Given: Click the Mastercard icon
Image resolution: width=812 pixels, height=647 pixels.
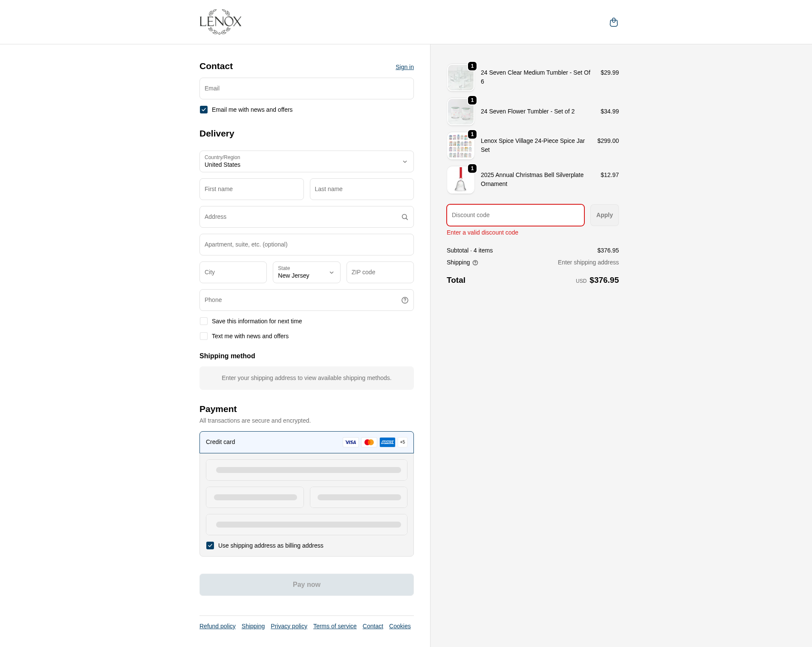Looking at the screenshot, I should (x=369, y=442).
